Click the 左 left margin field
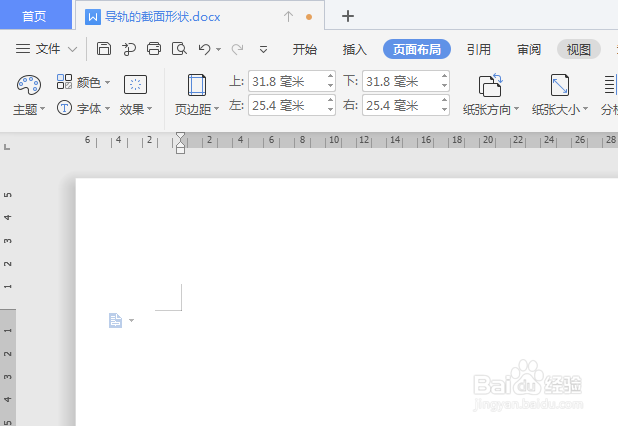Viewport: 618px width, 426px height. [287, 105]
